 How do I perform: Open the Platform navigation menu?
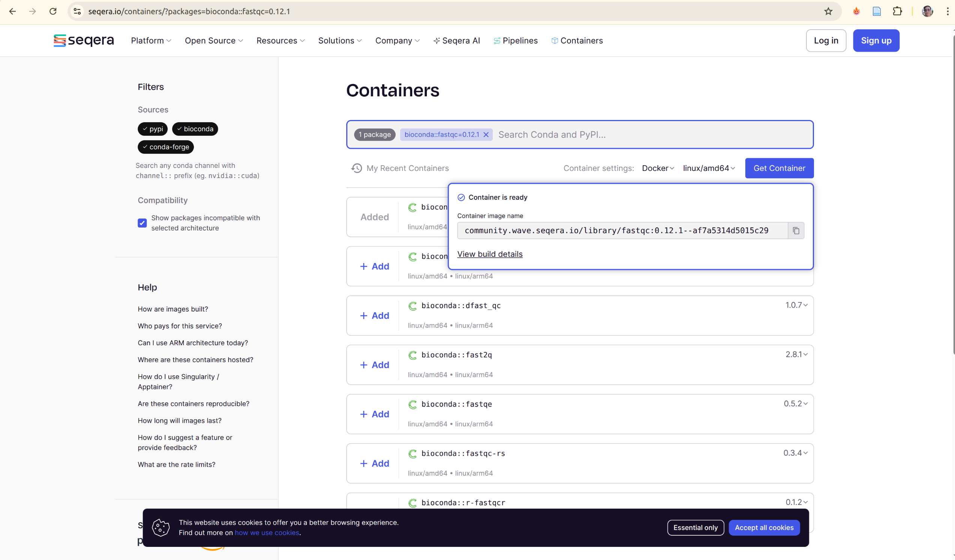(x=151, y=40)
